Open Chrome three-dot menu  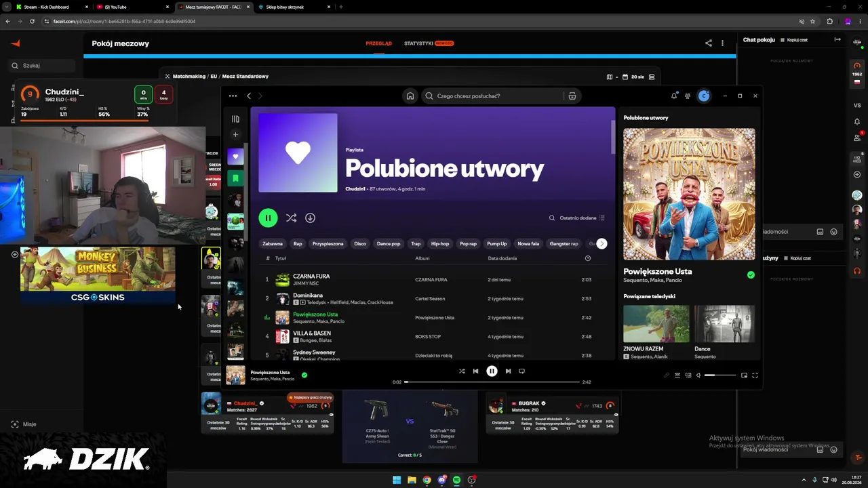860,21
